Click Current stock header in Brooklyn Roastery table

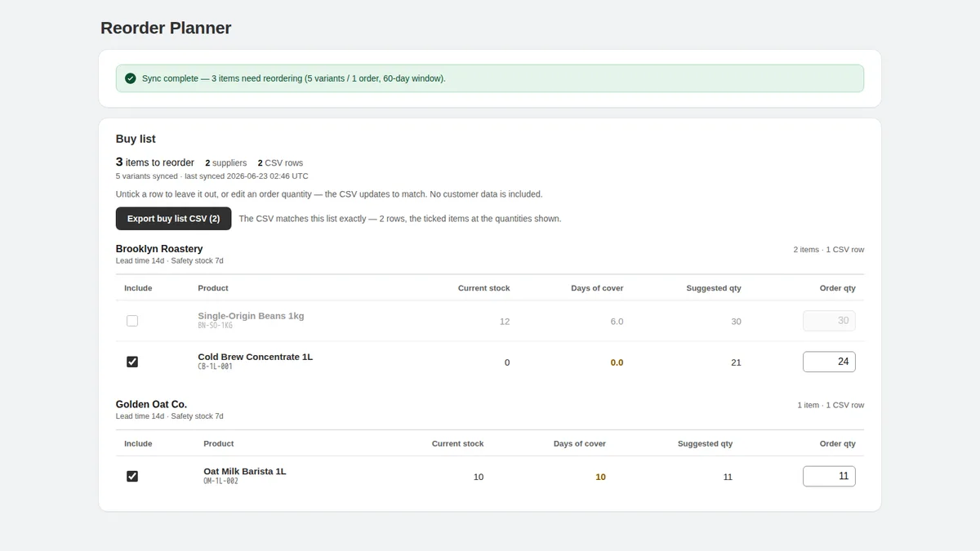click(x=483, y=288)
